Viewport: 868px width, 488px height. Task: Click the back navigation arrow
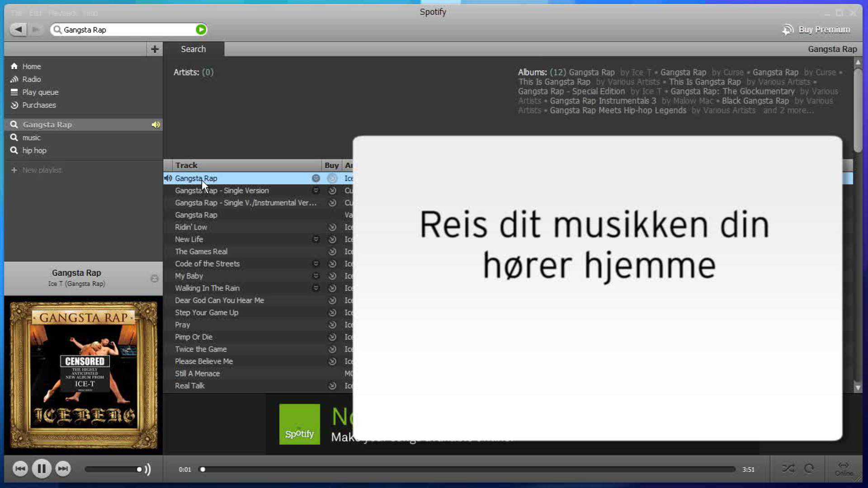coord(18,29)
